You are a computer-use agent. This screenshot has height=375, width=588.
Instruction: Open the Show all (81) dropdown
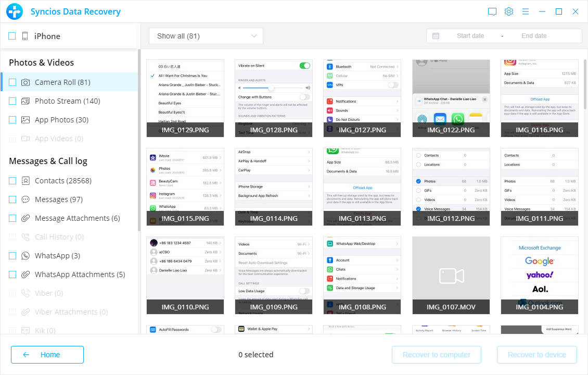coord(206,36)
